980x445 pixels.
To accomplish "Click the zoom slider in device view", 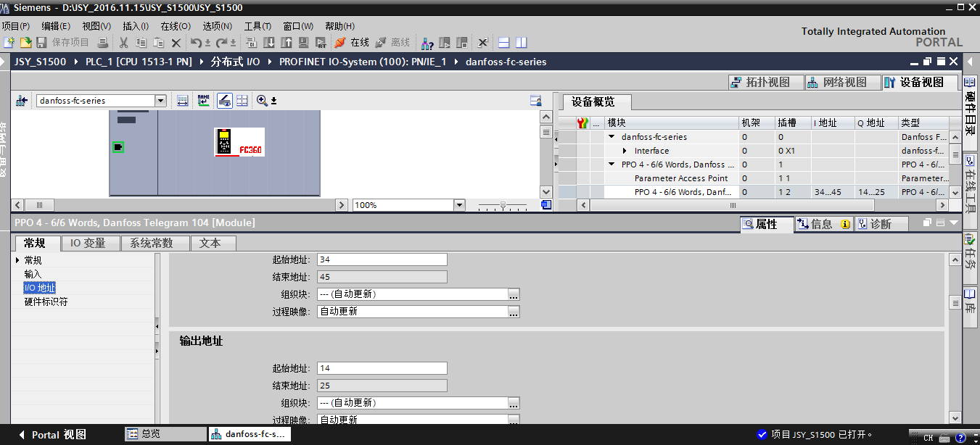I will point(503,205).
